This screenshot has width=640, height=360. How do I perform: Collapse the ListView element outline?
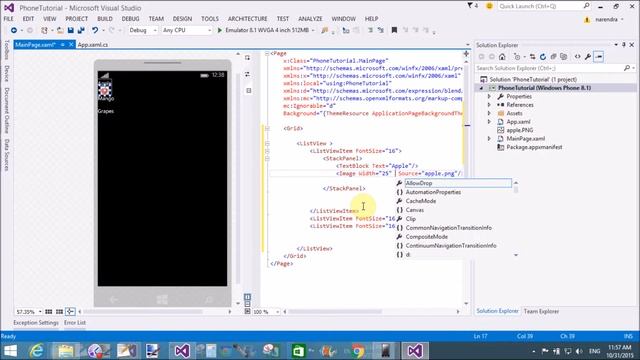click(267, 144)
